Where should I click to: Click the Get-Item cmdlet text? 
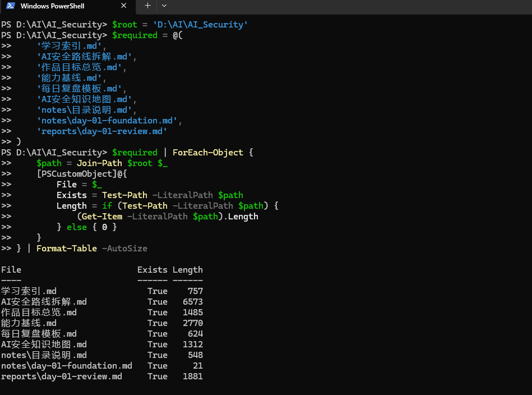pos(102,217)
